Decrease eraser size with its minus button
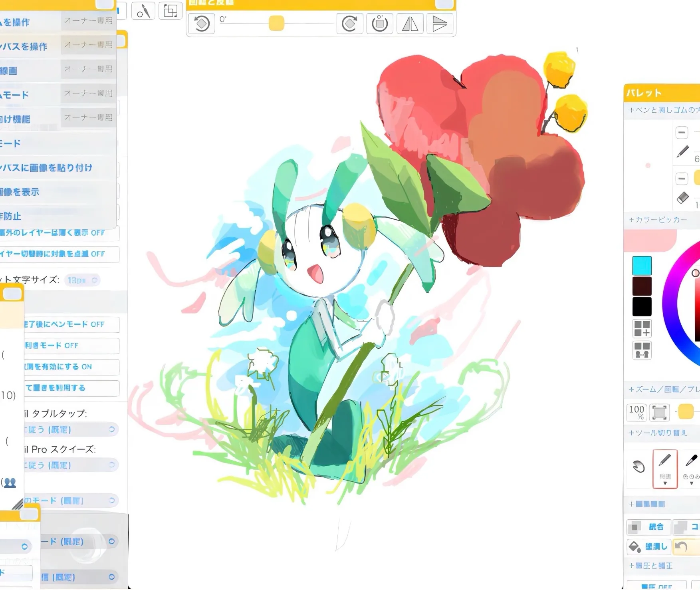This screenshot has height=590, width=700. click(x=682, y=178)
